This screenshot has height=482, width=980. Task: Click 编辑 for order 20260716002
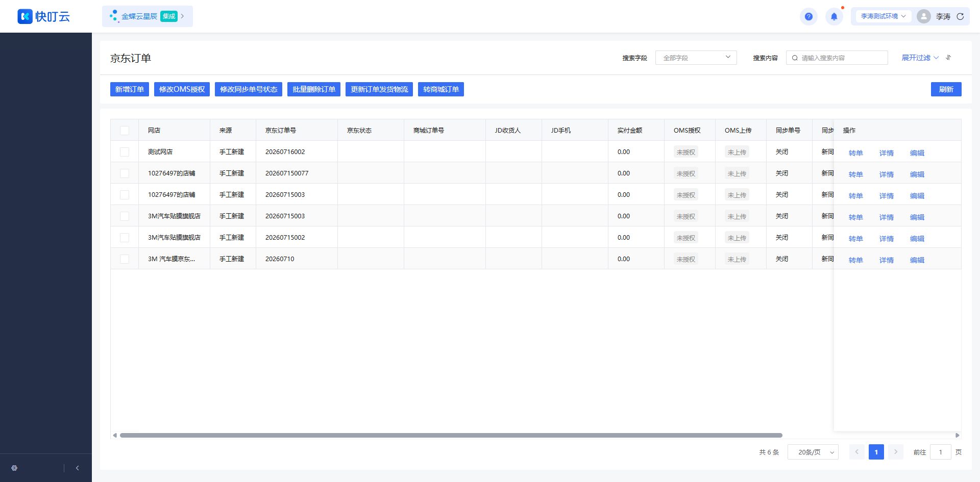(917, 153)
